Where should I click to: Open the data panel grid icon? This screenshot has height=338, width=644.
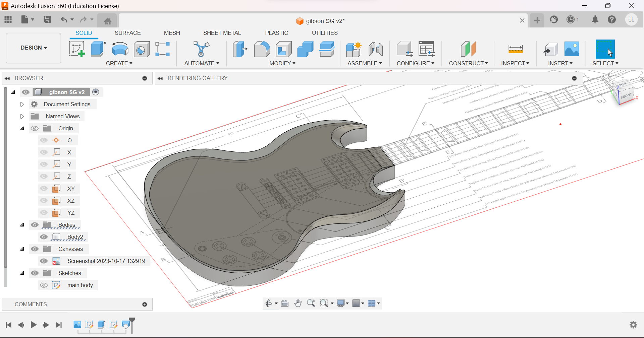(x=8, y=19)
